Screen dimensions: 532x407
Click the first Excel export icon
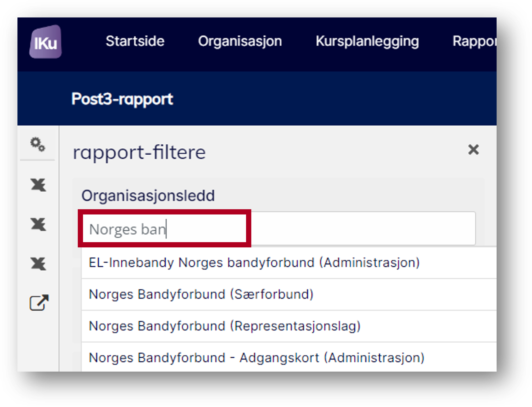(x=38, y=185)
